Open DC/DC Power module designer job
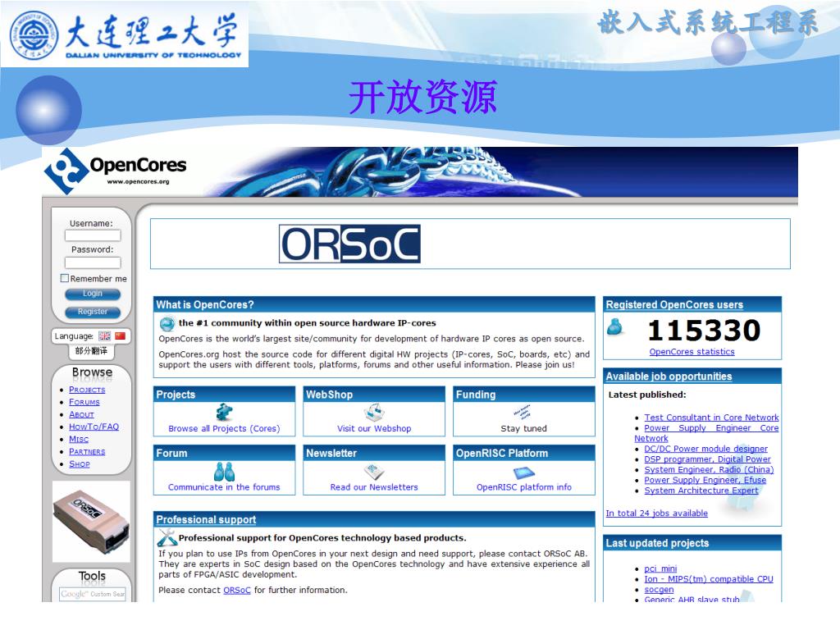Screen dimensions: 840x630 [x=705, y=449]
